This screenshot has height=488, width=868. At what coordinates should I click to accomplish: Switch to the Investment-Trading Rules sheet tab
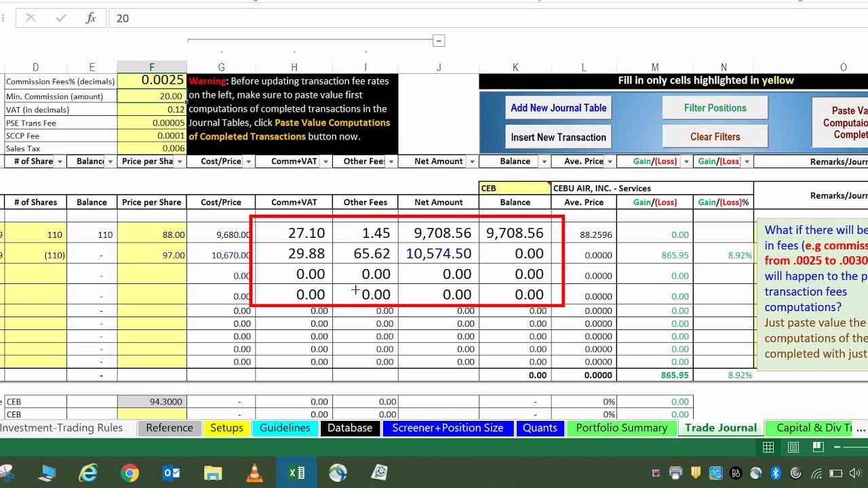coord(62,428)
